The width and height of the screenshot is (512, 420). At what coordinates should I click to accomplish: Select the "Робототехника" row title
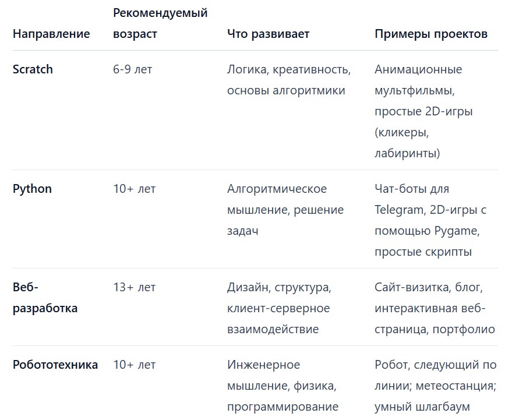[55, 365]
